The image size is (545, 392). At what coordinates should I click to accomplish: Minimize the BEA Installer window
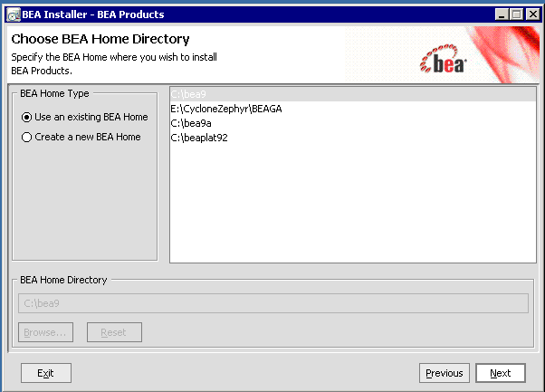pos(502,14)
